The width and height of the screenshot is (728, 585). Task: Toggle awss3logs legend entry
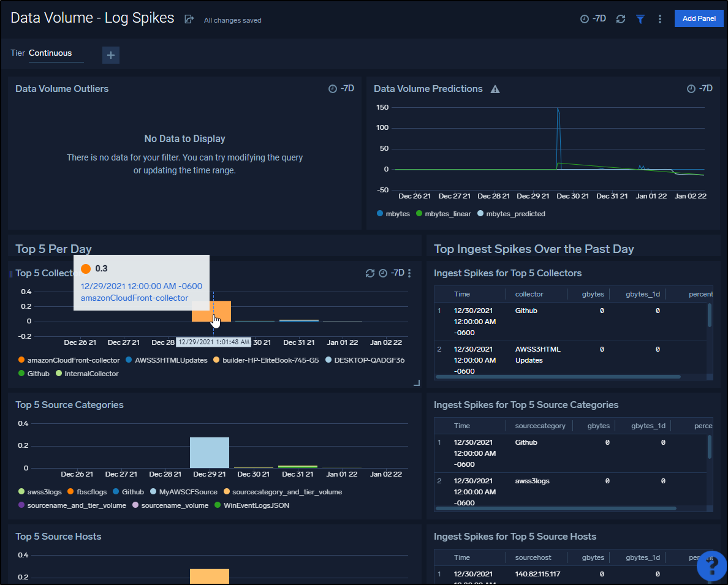(39, 492)
